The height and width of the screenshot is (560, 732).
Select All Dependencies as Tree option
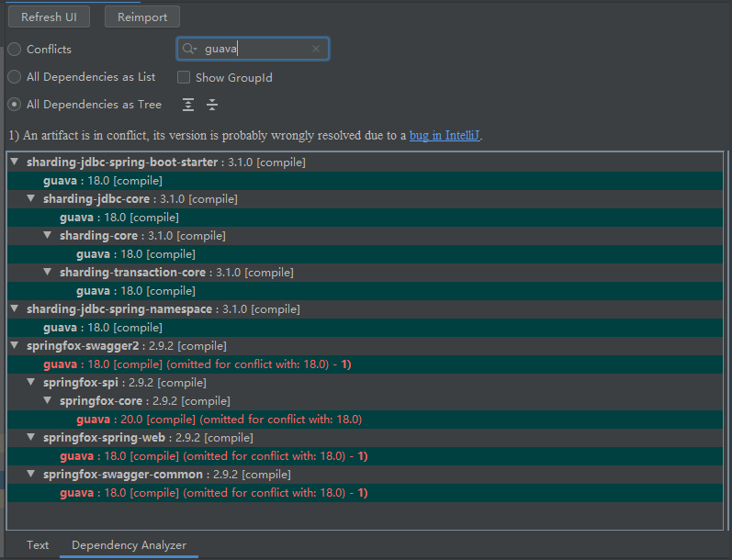coord(15,104)
